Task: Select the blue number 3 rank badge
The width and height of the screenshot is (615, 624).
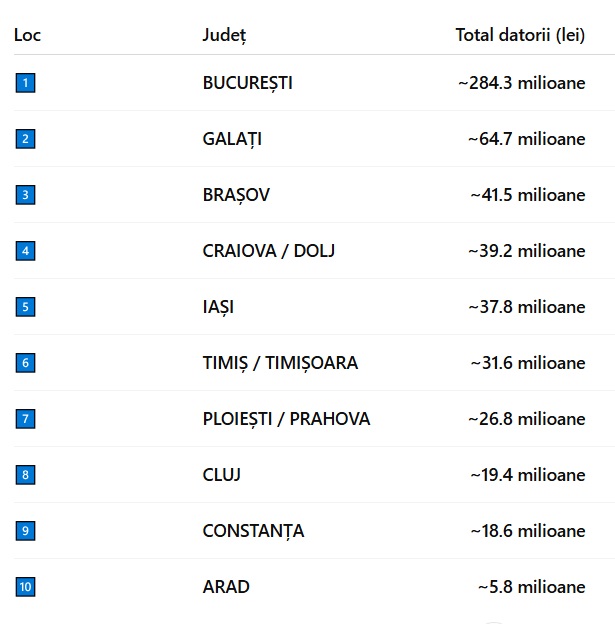Action: (25, 195)
